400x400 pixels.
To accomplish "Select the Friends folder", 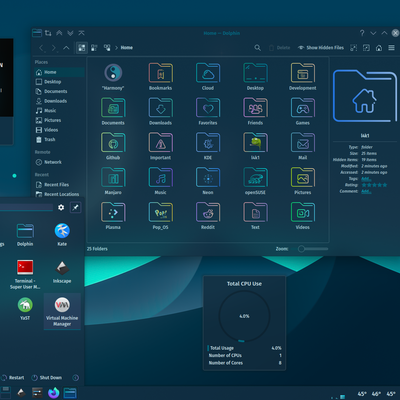I will pyautogui.click(x=255, y=112).
